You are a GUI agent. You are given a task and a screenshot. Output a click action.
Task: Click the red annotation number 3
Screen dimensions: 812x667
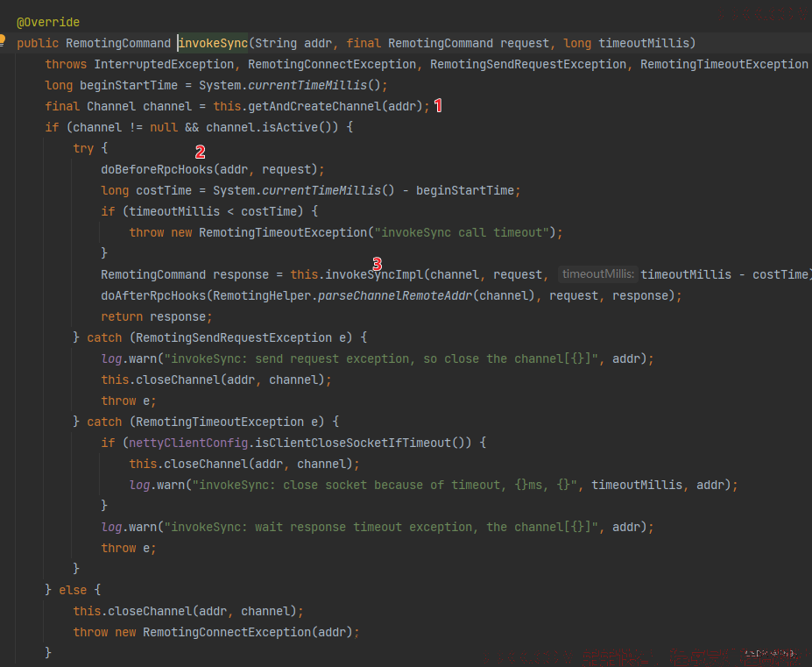tap(377, 264)
